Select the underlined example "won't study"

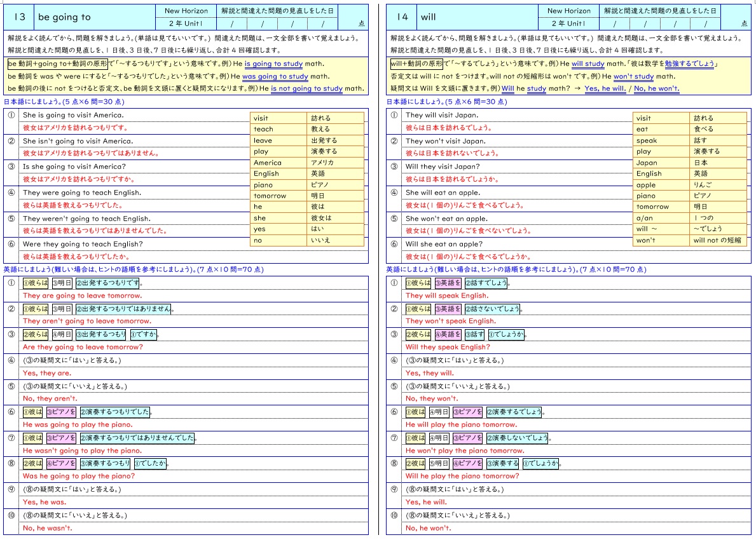point(633,76)
